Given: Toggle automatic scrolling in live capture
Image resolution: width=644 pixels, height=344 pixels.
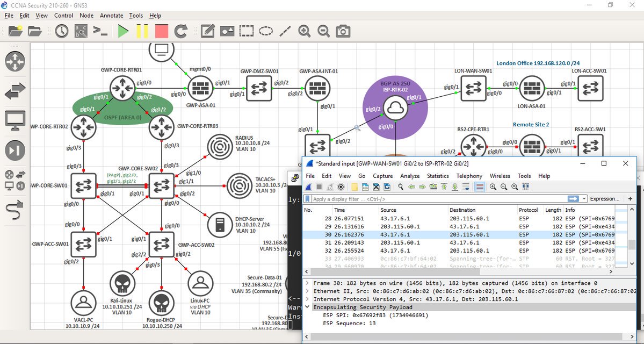Looking at the screenshot, I should [x=465, y=187].
